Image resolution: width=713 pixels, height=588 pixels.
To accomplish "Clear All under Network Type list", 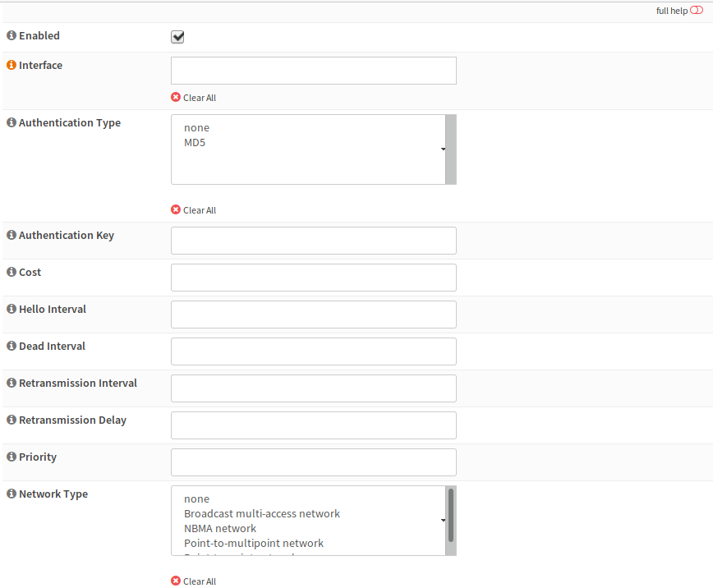I will pos(194,581).
